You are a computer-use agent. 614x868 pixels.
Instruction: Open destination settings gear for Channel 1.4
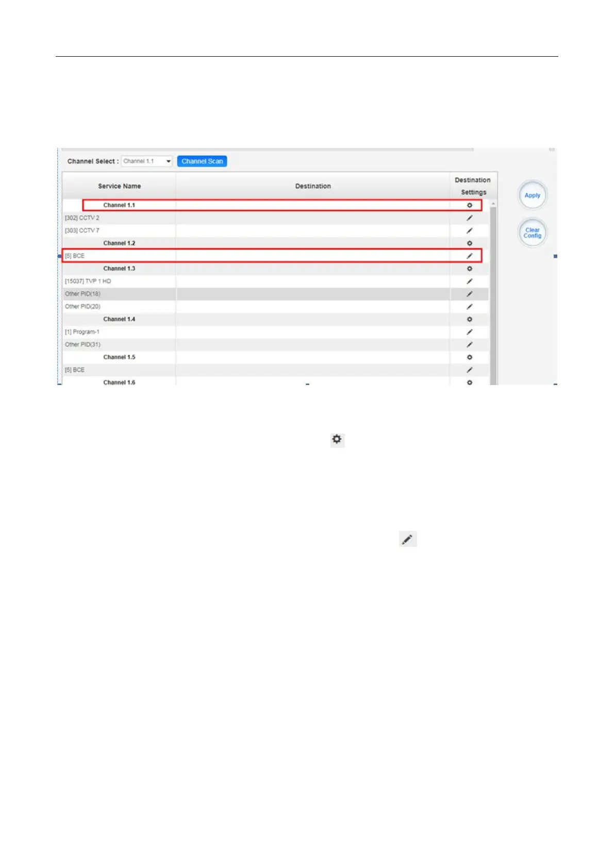469,320
